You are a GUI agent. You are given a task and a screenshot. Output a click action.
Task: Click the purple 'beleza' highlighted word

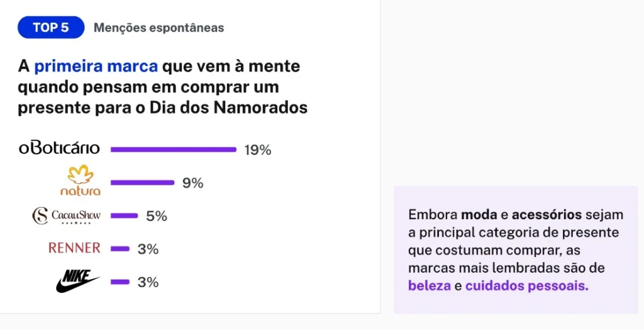point(429,285)
